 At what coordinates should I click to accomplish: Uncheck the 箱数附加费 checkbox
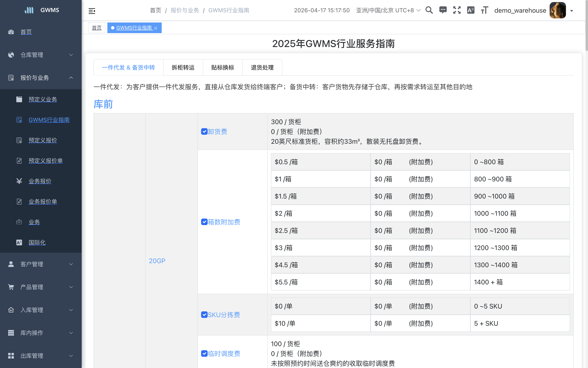click(x=204, y=222)
